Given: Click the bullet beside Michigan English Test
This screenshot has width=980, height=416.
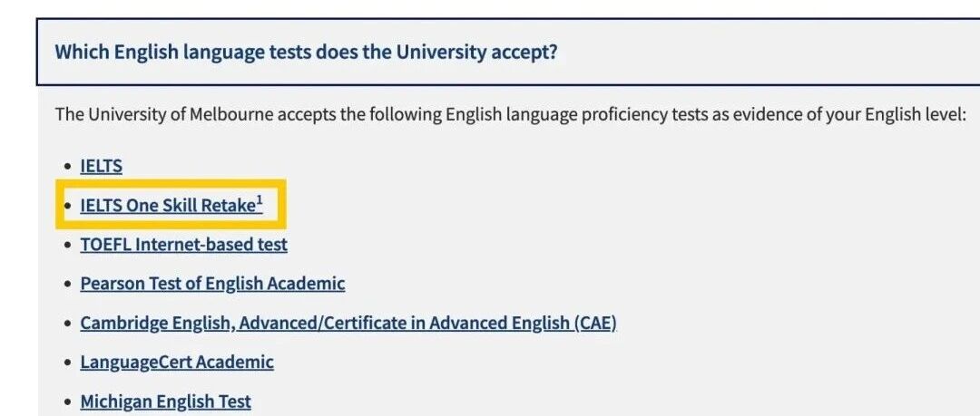Looking at the screenshot, I should 67,402.
